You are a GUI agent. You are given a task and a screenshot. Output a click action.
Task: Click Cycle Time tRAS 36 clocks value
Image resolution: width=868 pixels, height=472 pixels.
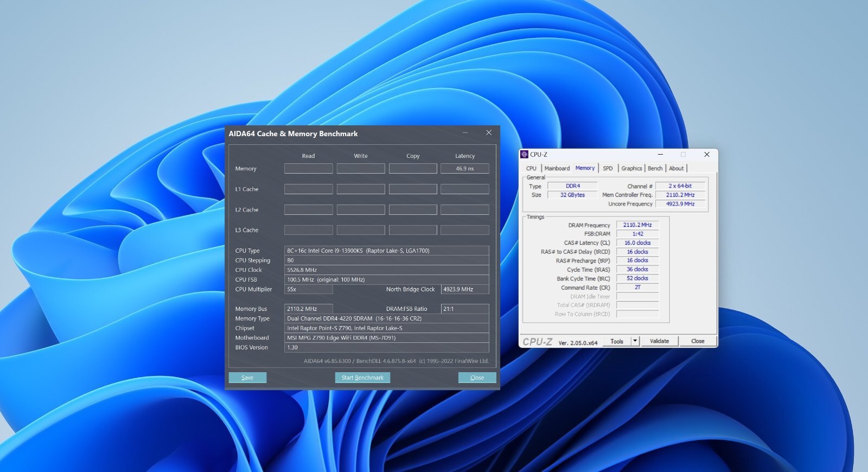pos(637,270)
